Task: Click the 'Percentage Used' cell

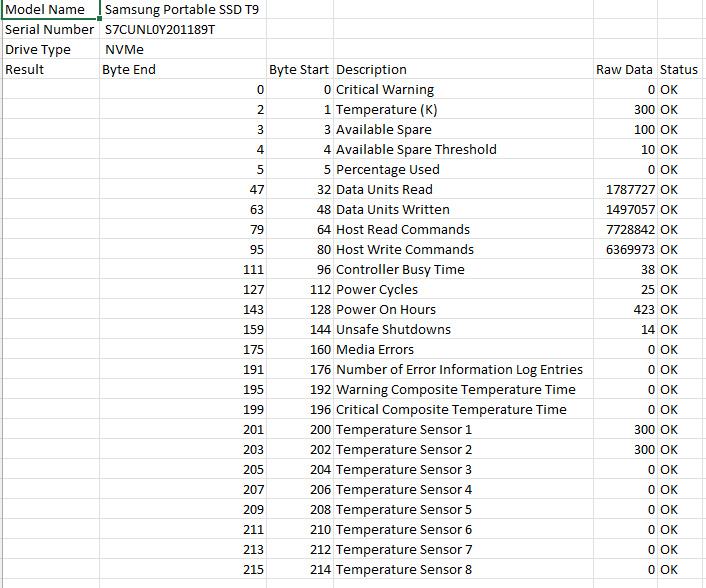Action: click(x=463, y=169)
